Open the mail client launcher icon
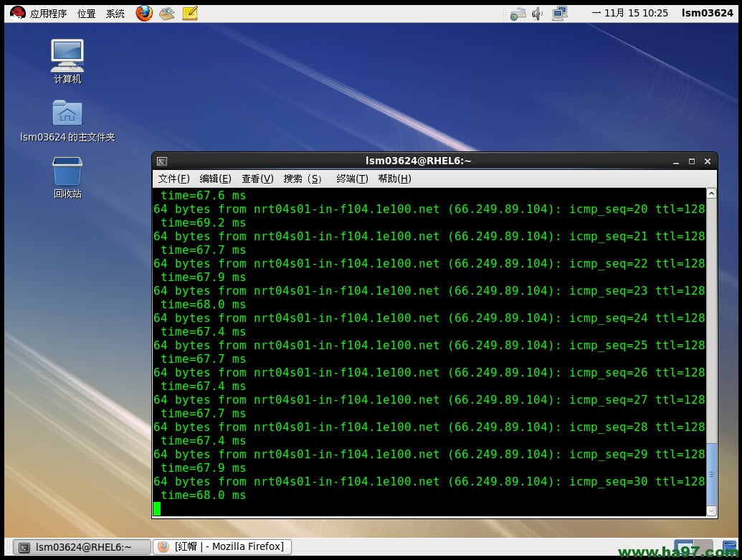Viewport: 742px width, 560px height. pos(167,13)
